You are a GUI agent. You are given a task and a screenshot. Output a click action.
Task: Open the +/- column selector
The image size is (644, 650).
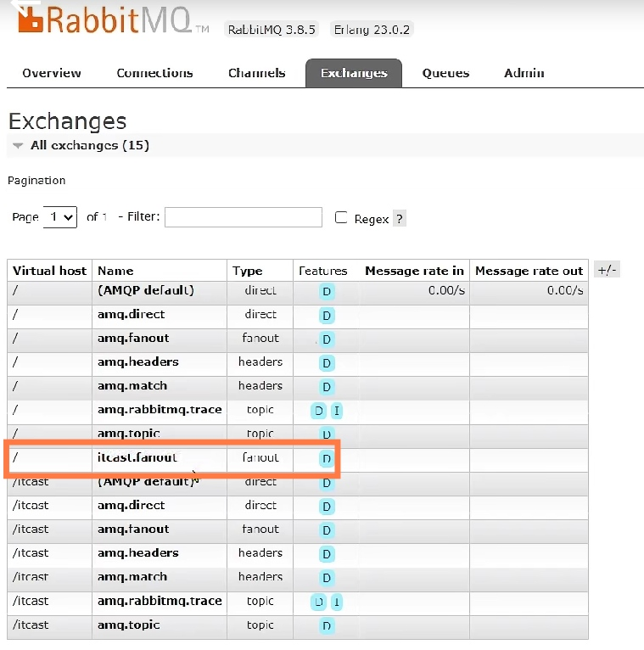coord(607,271)
